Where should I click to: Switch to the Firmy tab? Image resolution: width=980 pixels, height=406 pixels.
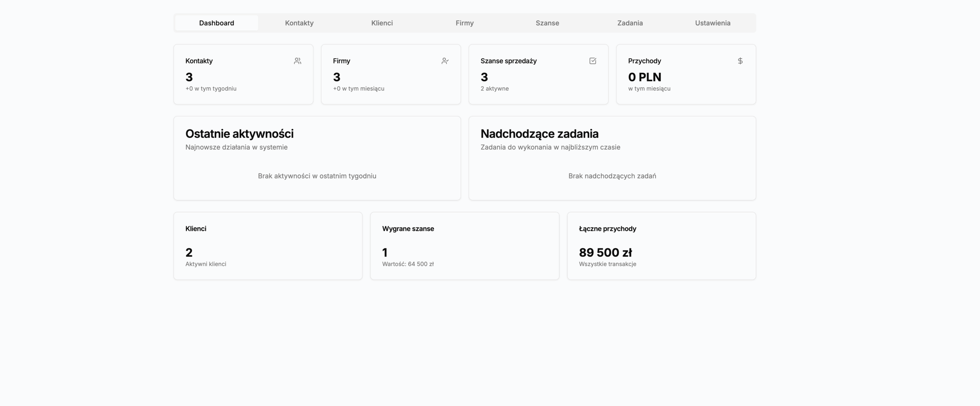click(464, 23)
